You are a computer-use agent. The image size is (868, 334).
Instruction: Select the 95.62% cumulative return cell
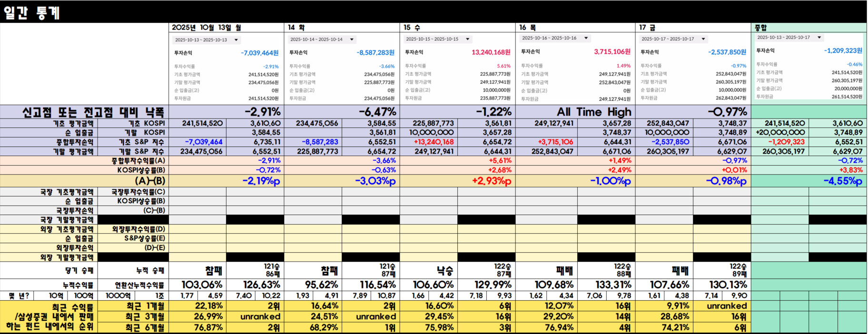(313, 285)
